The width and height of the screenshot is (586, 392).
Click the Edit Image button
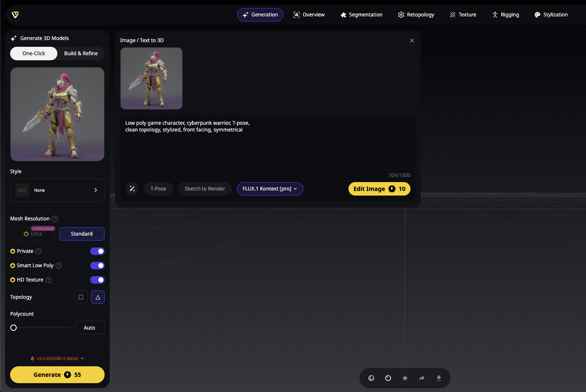point(379,189)
